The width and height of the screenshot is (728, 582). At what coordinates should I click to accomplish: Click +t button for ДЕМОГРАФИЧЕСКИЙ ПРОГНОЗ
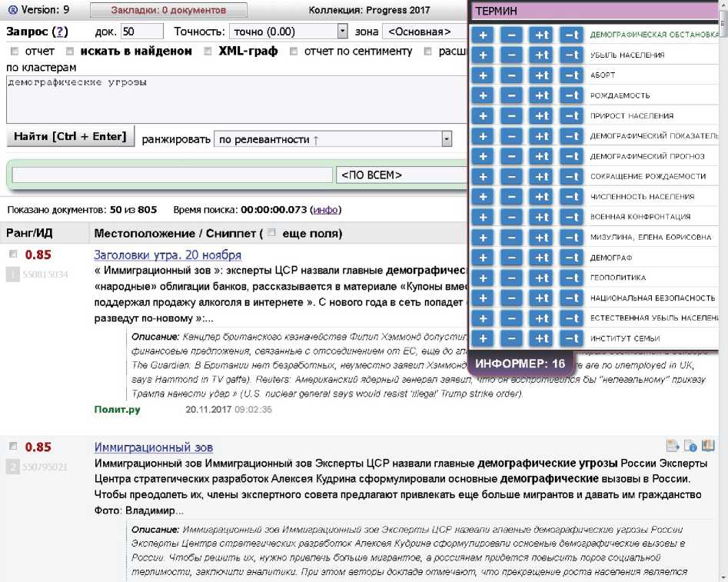pos(541,157)
